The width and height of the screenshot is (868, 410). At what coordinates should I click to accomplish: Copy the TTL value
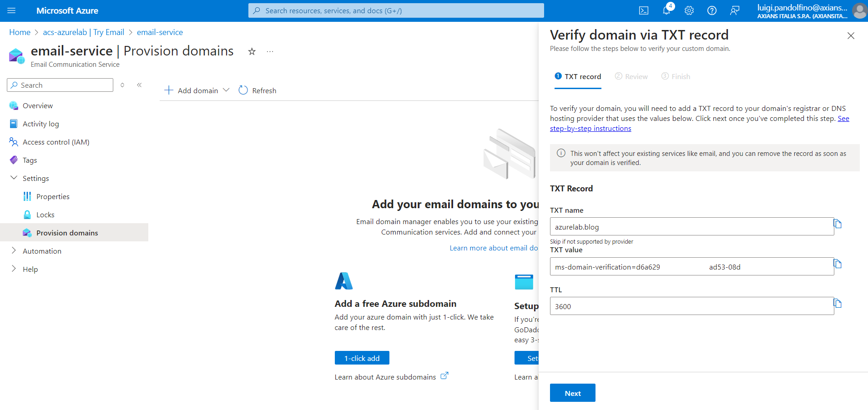838,303
